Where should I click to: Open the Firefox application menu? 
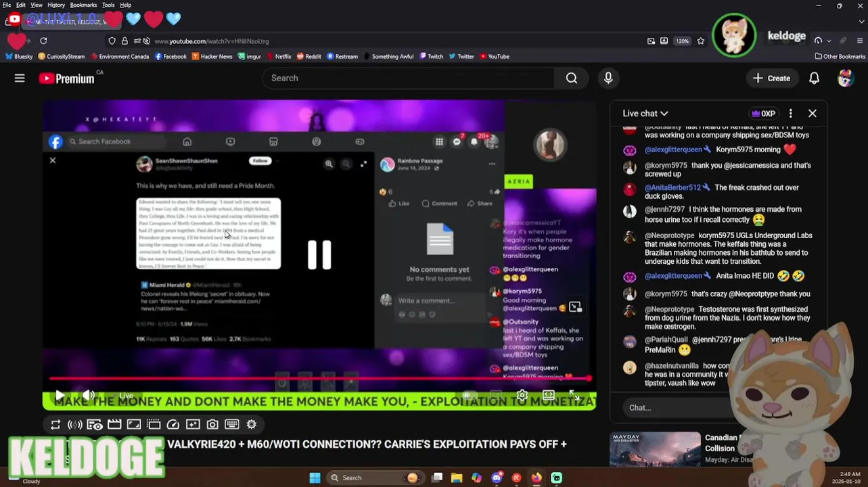(860, 41)
